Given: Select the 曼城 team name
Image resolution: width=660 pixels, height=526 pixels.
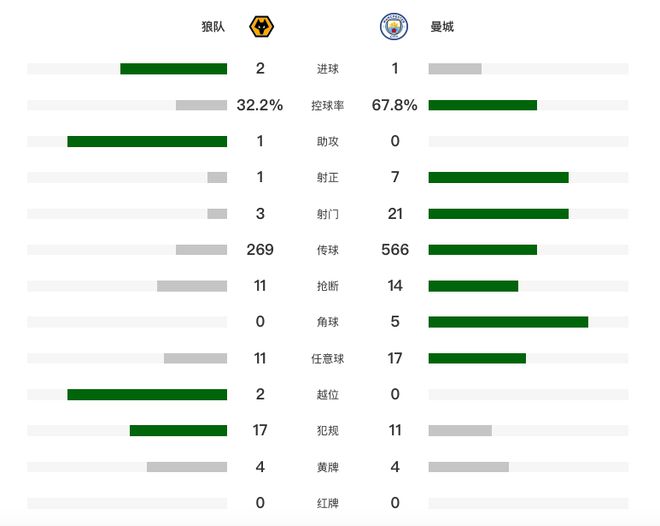Looking at the screenshot, I should pos(442,27).
